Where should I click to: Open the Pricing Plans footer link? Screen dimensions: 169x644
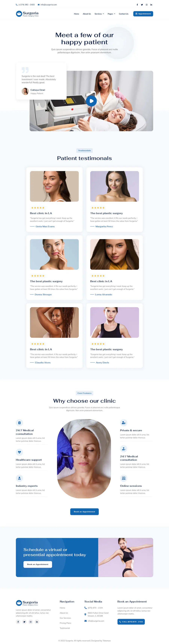(66, 623)
